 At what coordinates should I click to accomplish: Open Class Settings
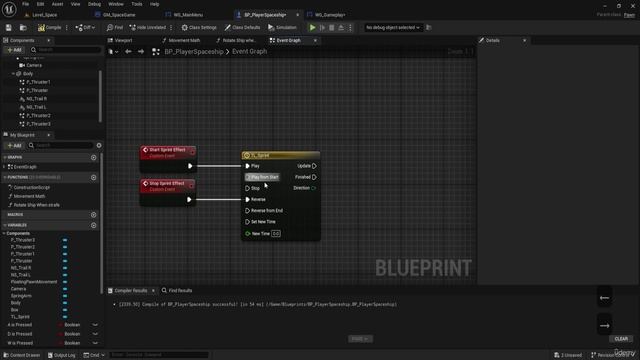tap(199, 27)
